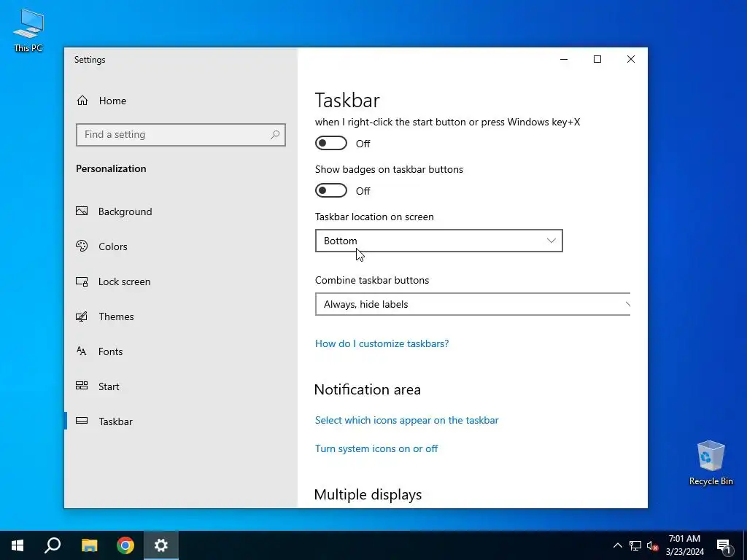The height and width of the screenshot is (560, 747).
Task: Click the Settings gear on the taskbar
Action: click(161, 545)
